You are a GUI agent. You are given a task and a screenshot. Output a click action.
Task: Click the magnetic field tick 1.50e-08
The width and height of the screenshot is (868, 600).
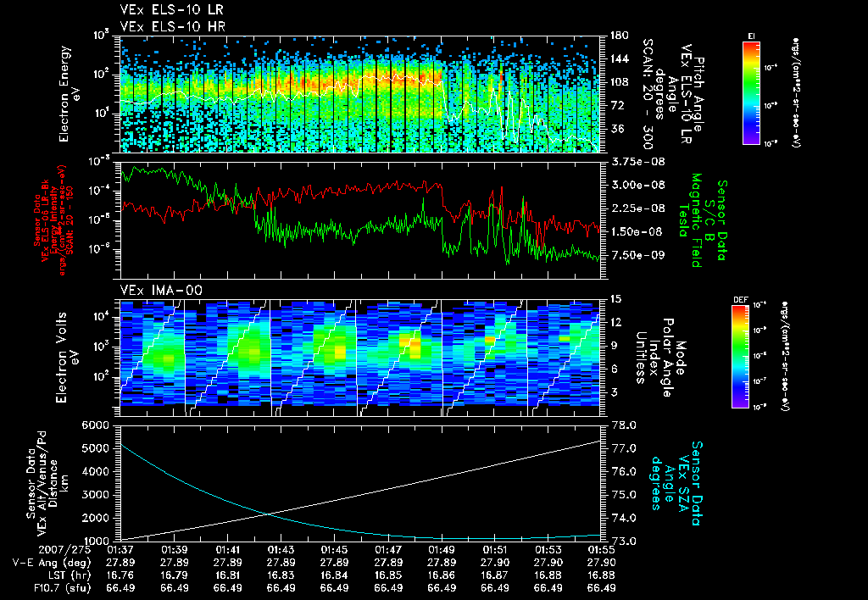coord(637,232)
